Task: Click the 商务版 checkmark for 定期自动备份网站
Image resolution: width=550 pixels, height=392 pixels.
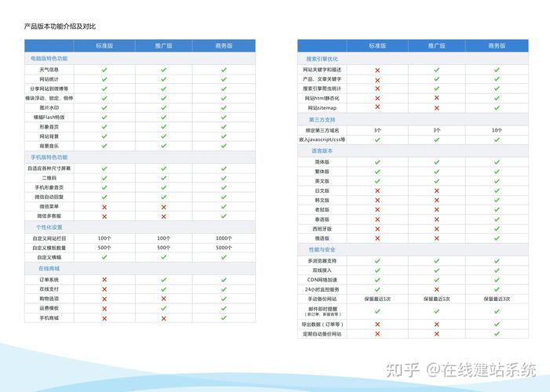Action: [497, 334]
